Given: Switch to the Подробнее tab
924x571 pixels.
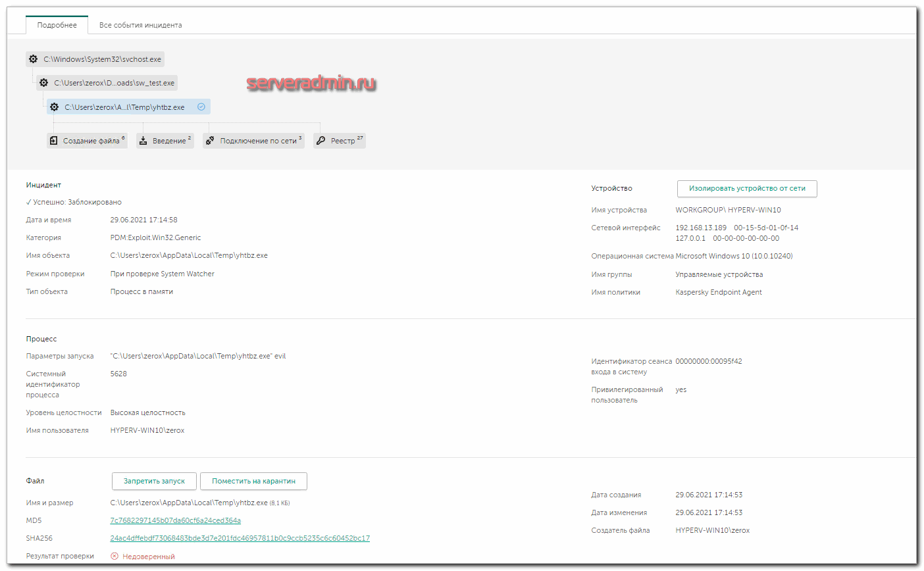Looking at the screenshot, I should tap(57, 25).
